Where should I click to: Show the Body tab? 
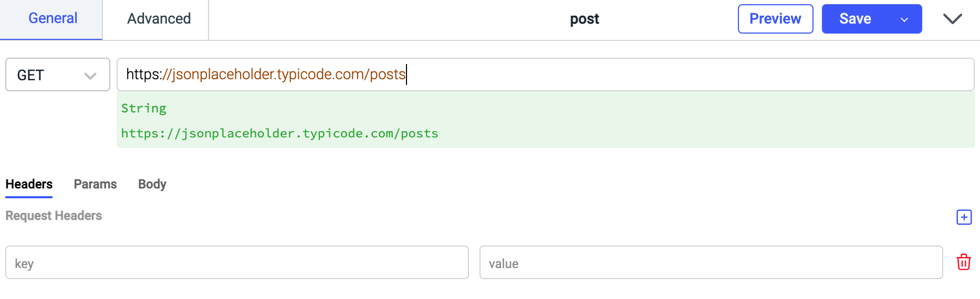tap(152, 185)
